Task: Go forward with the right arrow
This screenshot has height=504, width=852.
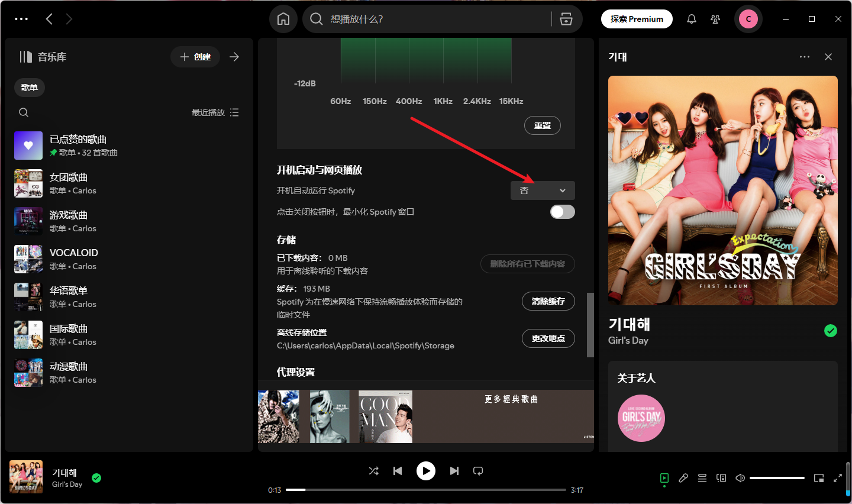Action: pos(69,19)
